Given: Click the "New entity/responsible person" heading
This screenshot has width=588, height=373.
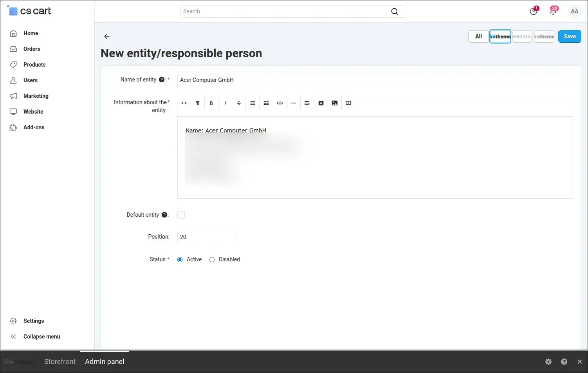Looking at the screenshot, I should [181, 53].
